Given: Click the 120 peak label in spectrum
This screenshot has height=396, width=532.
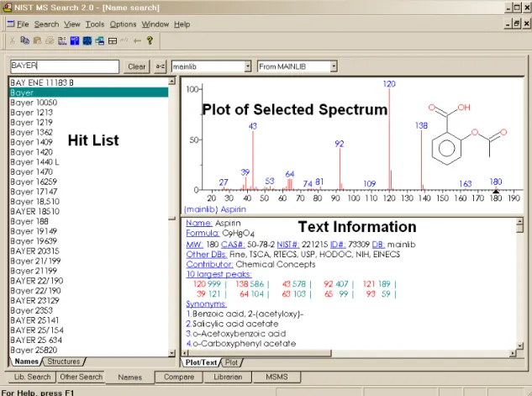Looking at the screenshot, I should point(389,84).
